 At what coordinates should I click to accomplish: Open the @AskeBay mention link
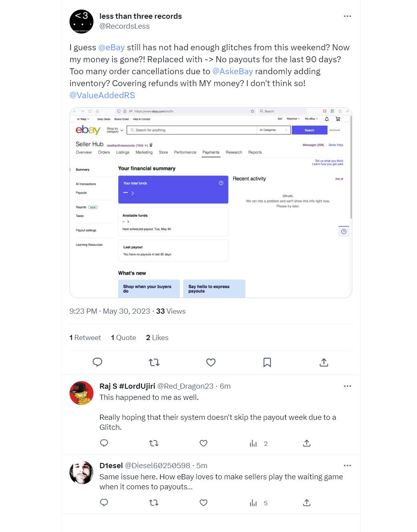[232, 71]
